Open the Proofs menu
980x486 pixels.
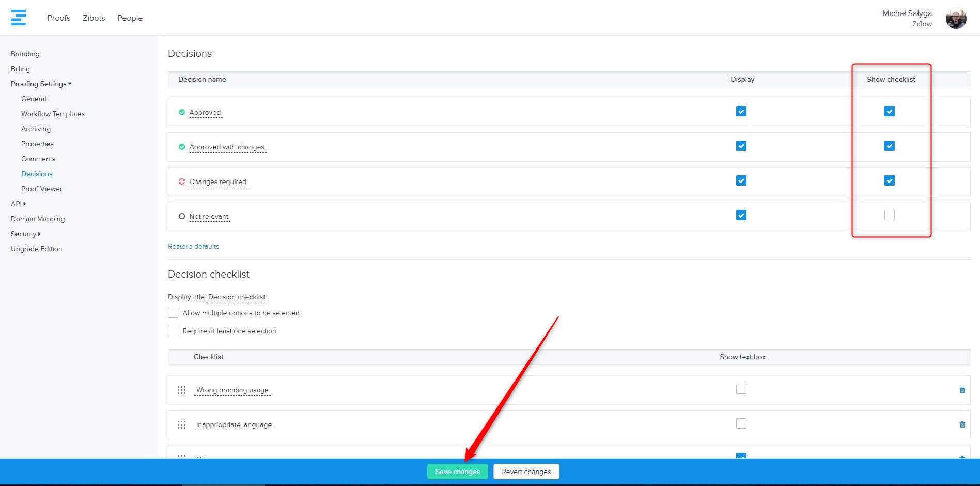(58, 18)
